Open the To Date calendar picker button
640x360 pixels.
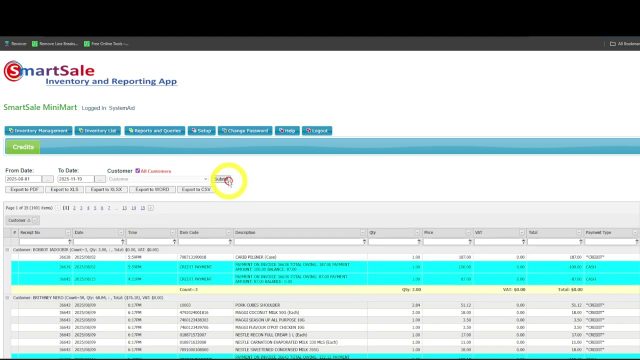(100, 179)
